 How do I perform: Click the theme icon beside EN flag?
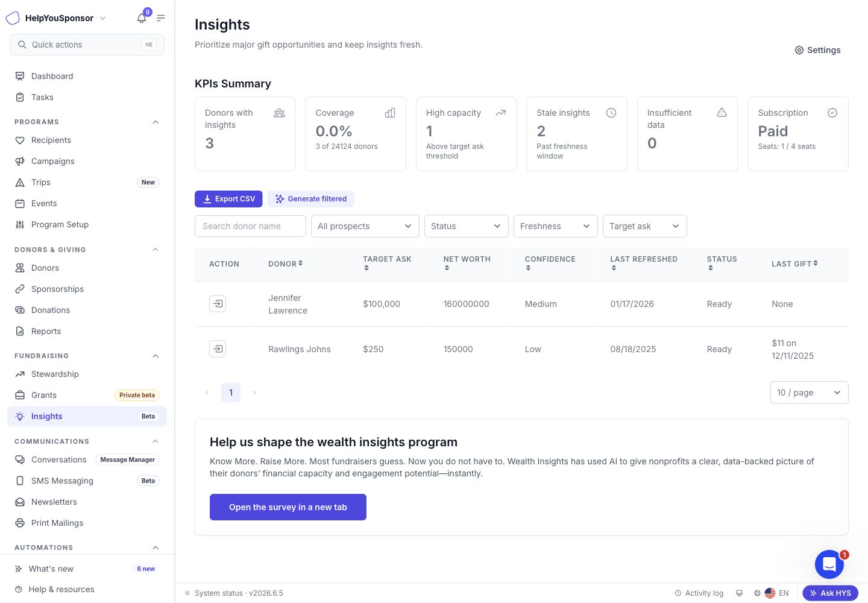757,593
